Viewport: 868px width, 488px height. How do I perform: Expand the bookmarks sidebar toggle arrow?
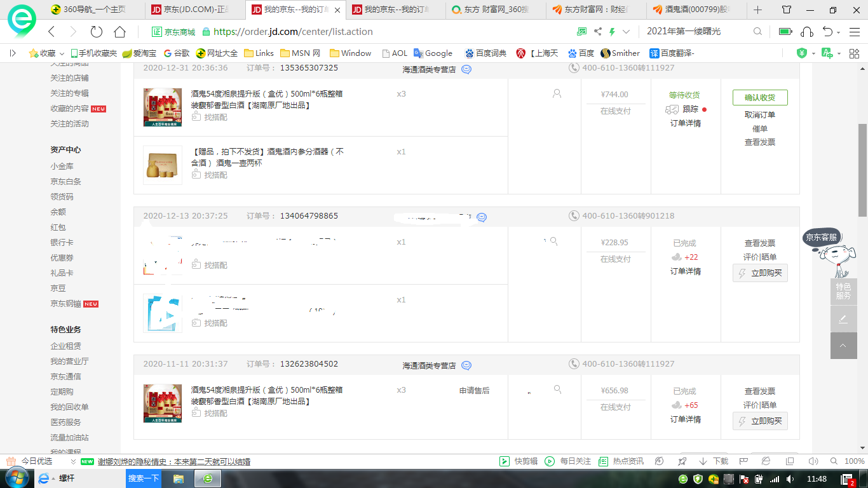[12, 53]
